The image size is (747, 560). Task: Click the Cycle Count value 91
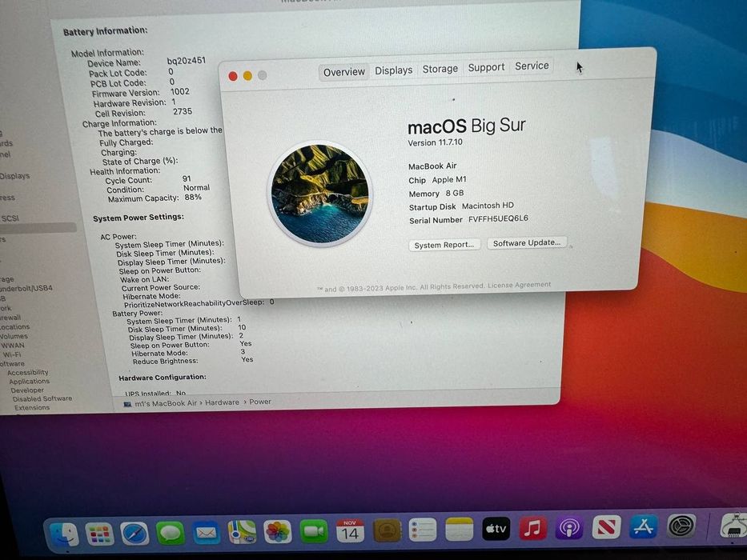tap(187, 178)
